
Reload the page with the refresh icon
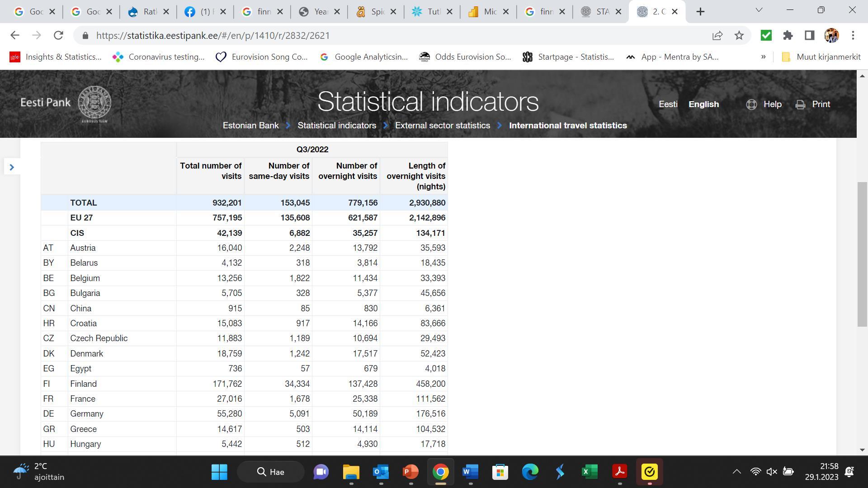click(58, 35)
